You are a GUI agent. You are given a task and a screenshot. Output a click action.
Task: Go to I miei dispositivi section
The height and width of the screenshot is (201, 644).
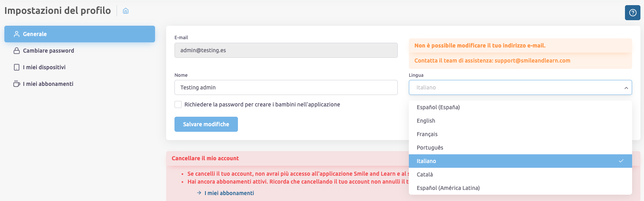(x=44, y=67)
